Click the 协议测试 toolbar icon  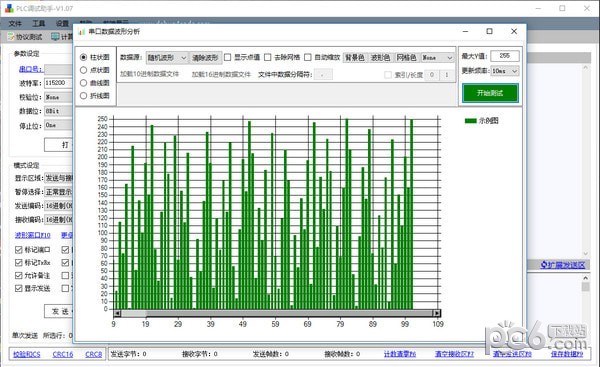click(11, 37)
